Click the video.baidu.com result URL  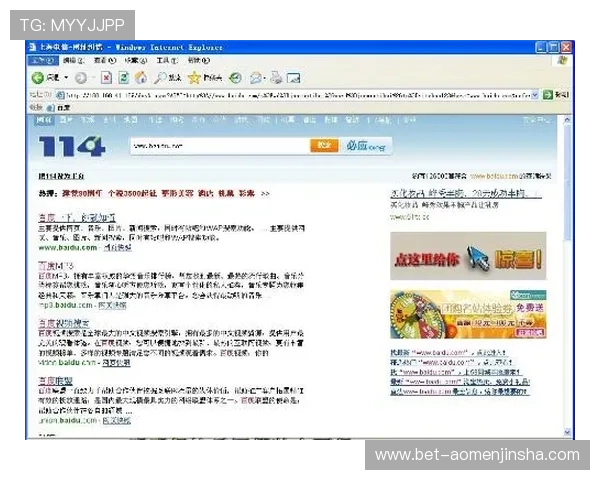tap(67, 362)
